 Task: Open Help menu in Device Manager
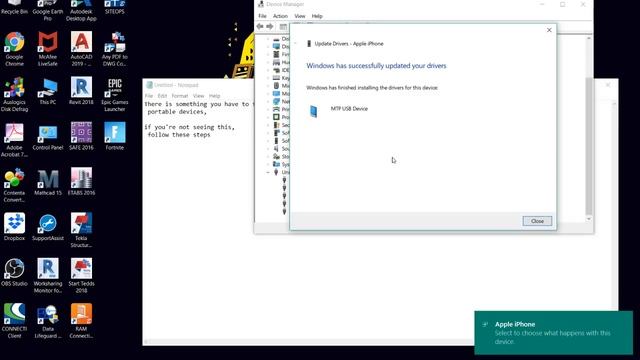(x=317, y=16)
